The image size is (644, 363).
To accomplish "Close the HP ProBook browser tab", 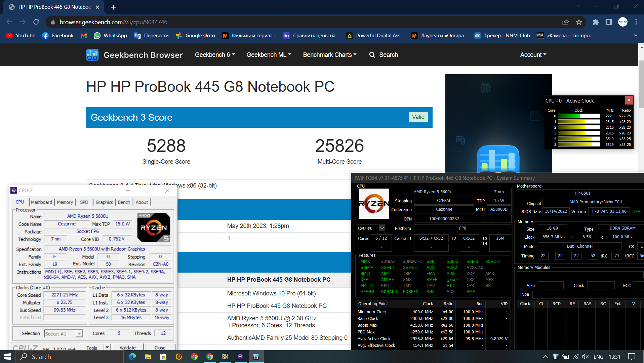I will click(x=97, y=7).
